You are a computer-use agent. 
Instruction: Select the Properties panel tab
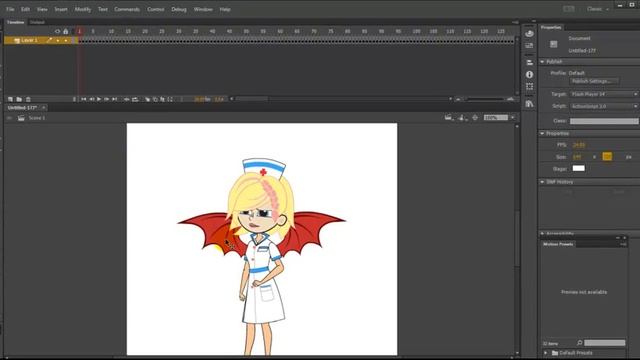point(551,27)
